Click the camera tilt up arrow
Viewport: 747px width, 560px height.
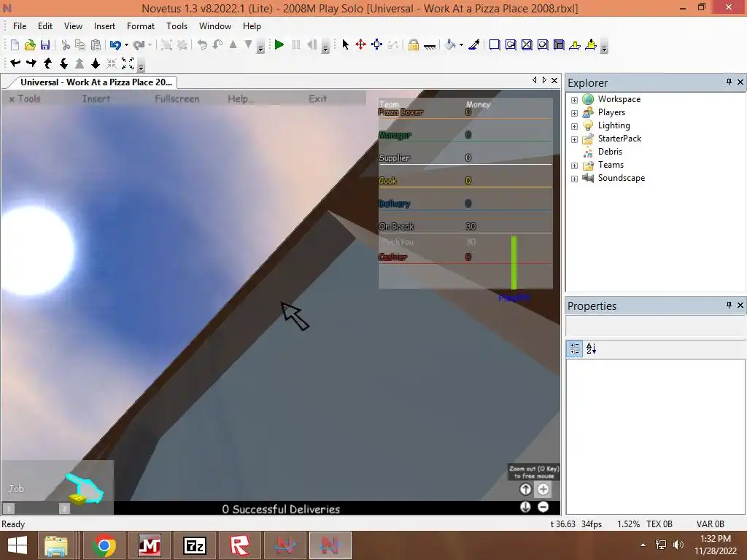tap(47, 63)
